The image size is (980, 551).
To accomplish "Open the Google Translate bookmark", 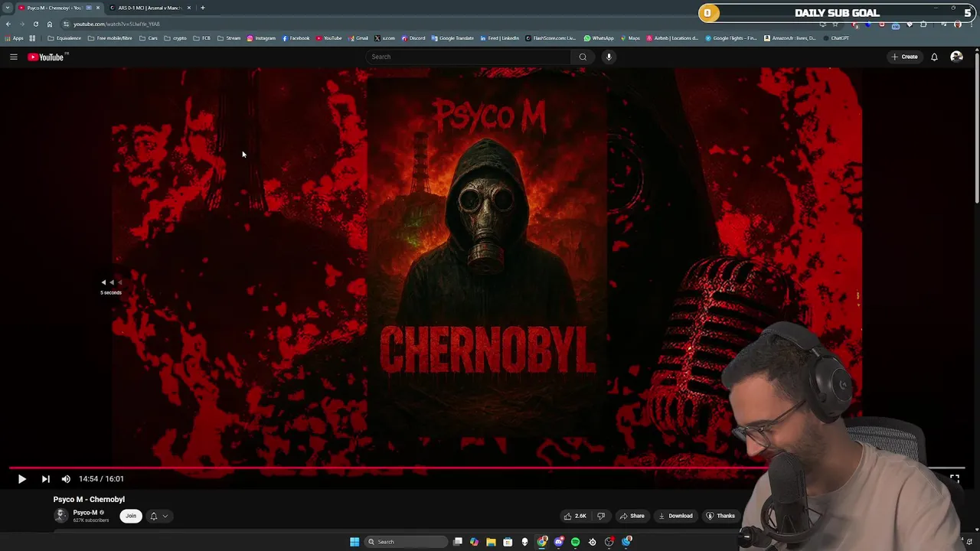I will pyautogui.click(x=452, y=38).
